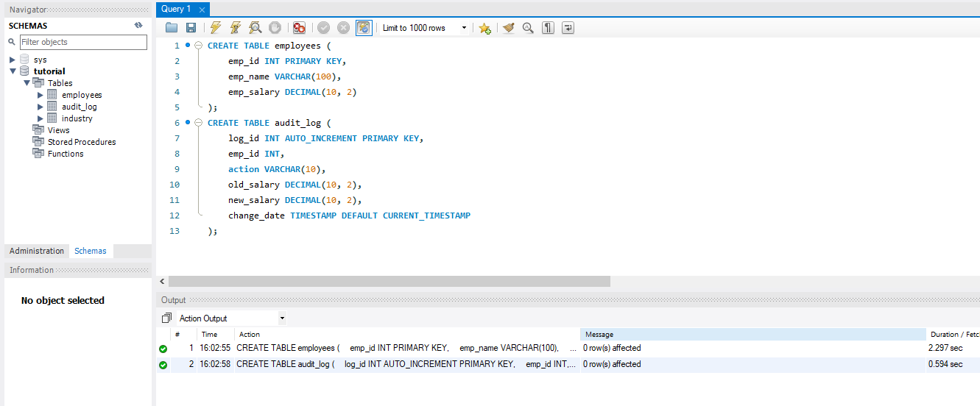Add query to favorites with star icon
980x406 pixels.
point(484,28)
